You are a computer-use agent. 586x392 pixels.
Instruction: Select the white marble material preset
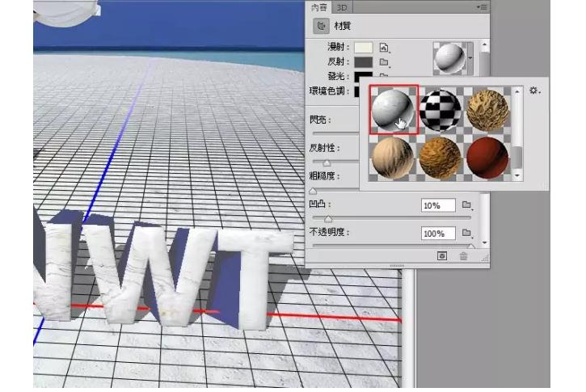coord(392,109)
